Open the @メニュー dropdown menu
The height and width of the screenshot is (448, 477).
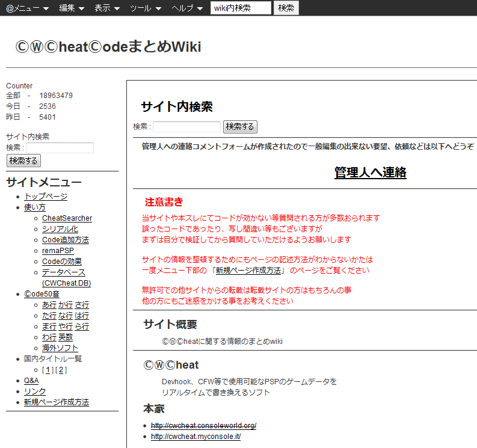tap(28, 8)
